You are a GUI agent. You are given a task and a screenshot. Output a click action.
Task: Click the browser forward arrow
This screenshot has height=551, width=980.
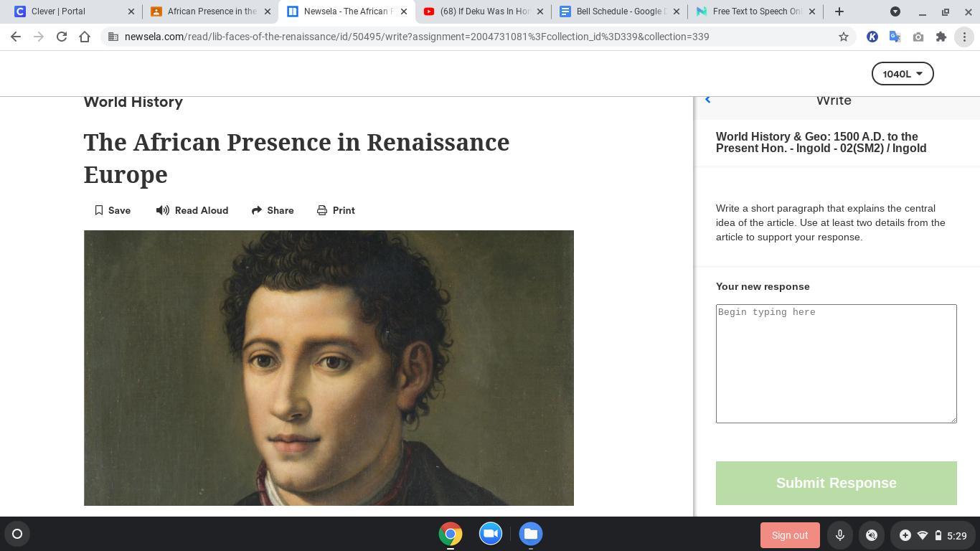(39, 37)
